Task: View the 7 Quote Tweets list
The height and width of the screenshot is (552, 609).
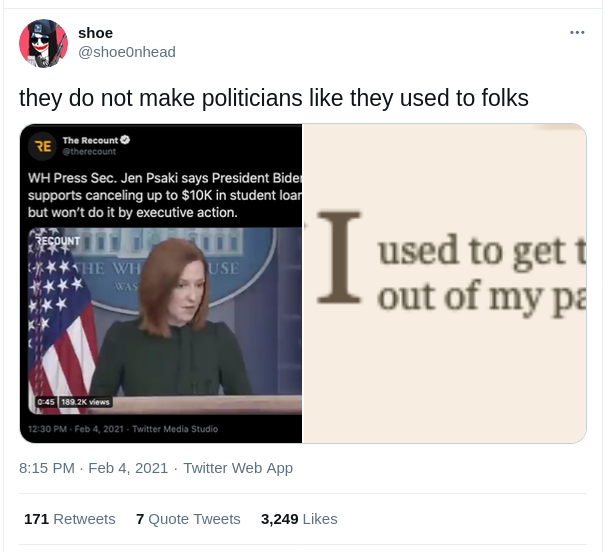Action: coord(188,519)
